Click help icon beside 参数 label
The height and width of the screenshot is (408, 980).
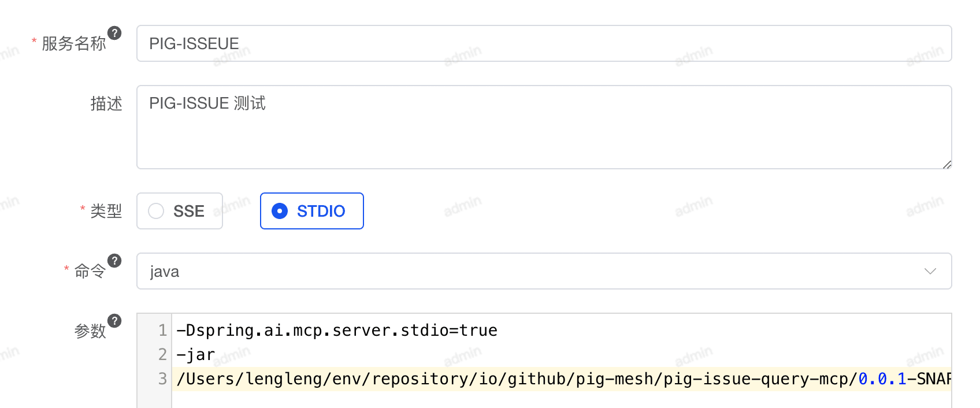click(x=115, y=321)
